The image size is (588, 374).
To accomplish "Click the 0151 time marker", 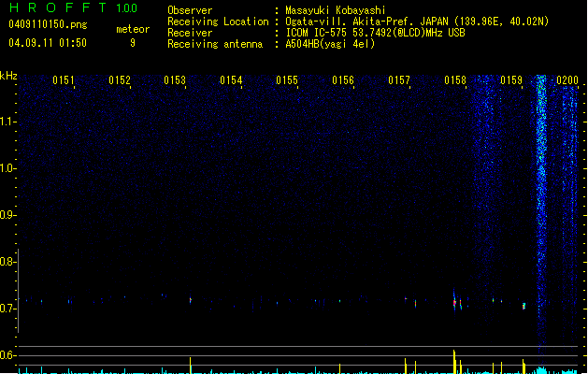I will [64, 79].
